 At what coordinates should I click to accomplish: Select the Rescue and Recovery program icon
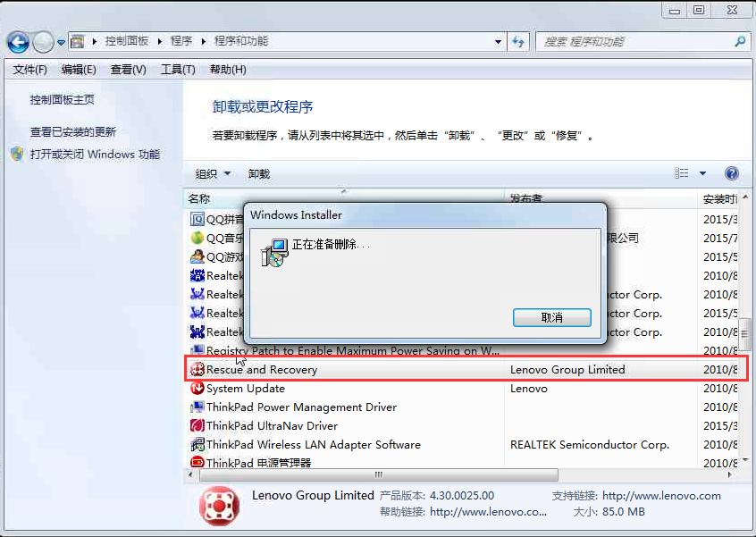point(197,369)
